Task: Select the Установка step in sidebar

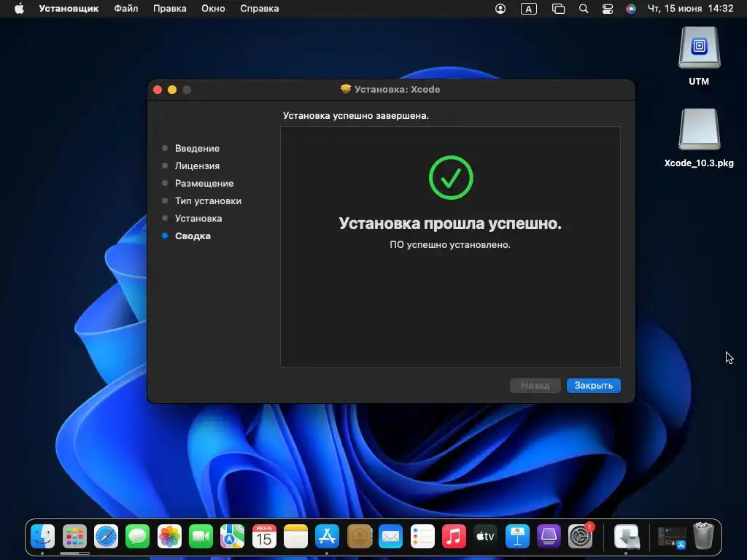Action: (x=198, y=218)
